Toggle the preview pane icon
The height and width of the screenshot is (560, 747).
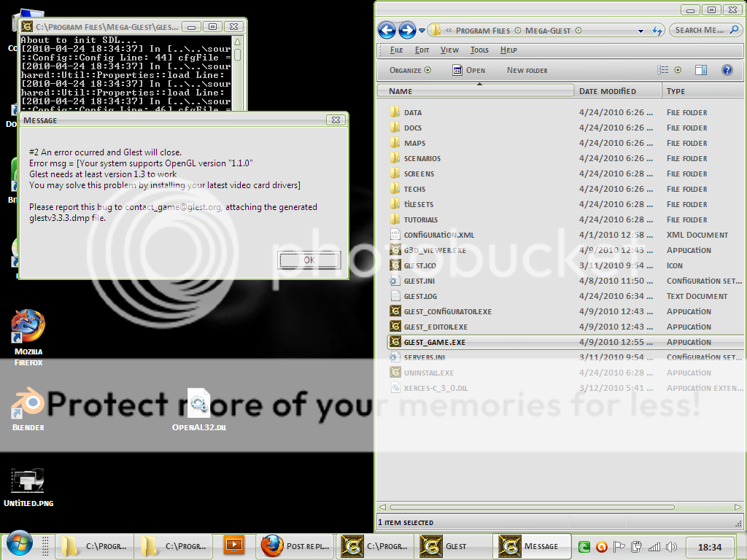pos(701,70)
